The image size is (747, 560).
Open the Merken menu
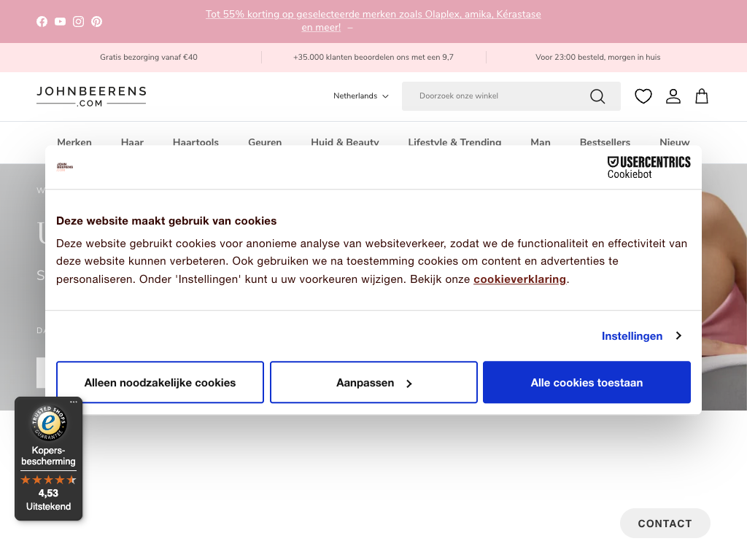(x=74, y=142)
